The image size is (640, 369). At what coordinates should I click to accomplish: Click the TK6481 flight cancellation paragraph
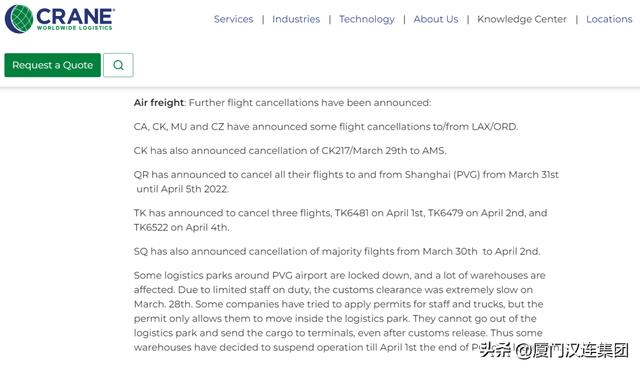tap(340, 220)
